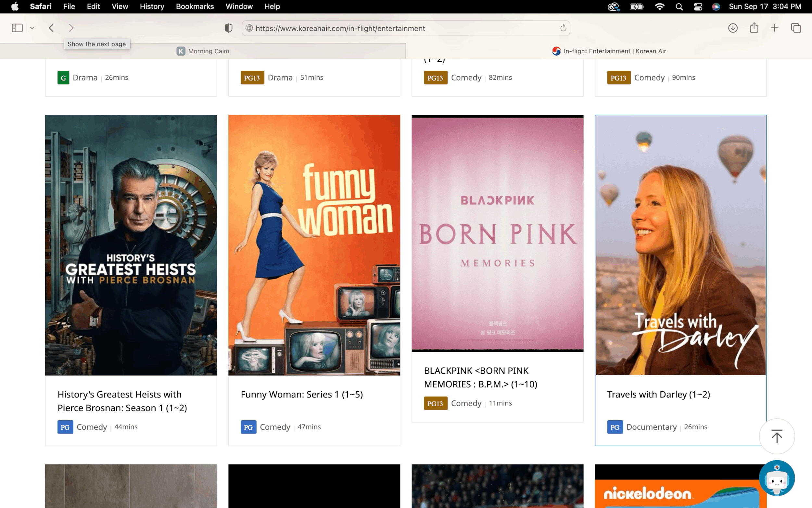Expand the tab group dropdown arrow
The height and width of the screenshot is (508, 812).
(x=32, y=28)
